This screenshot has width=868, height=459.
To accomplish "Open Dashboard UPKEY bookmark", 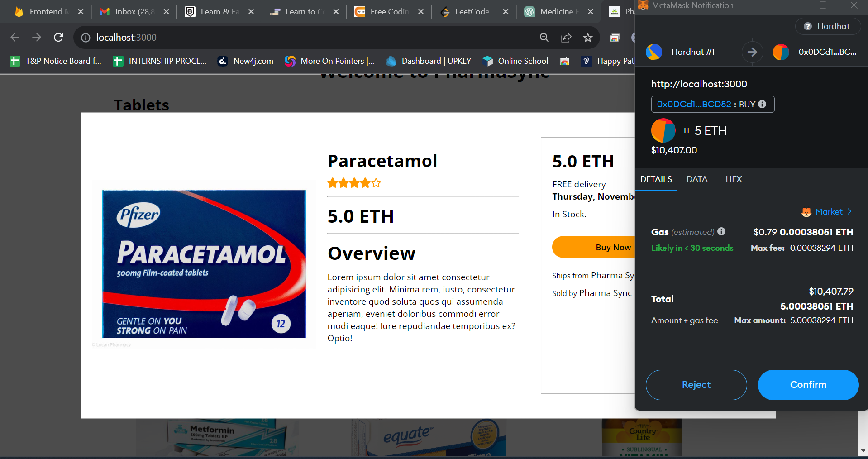I will (x=429, y=61).
